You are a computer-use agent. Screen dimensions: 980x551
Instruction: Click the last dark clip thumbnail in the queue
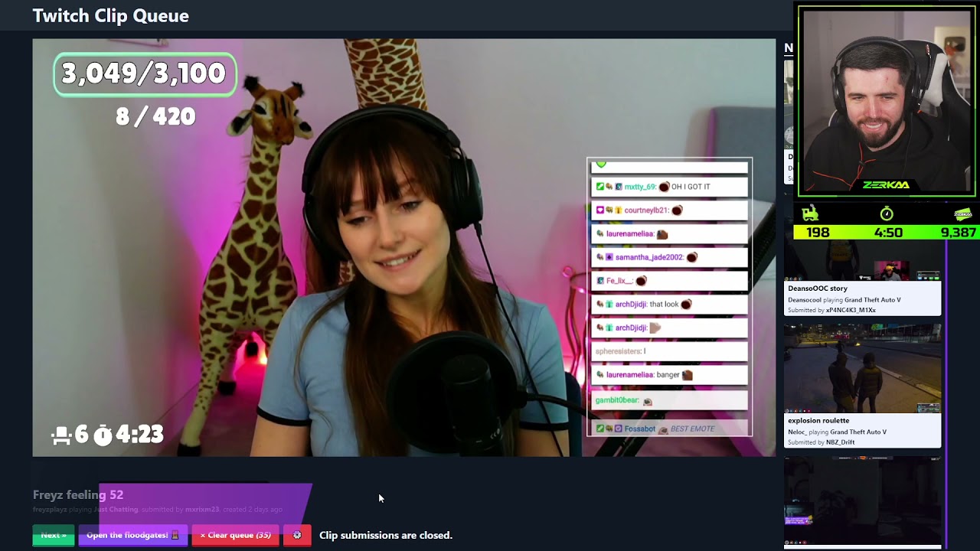[862, 502]
